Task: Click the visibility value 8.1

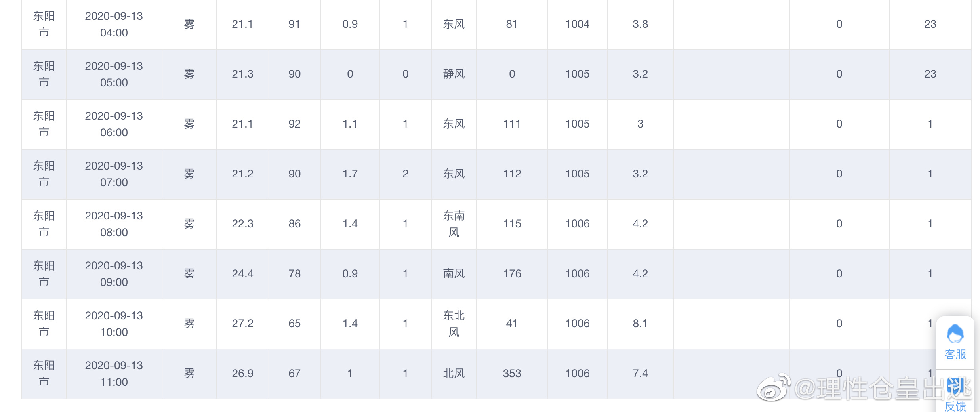Action: pyautogui.click(x=640, y=324)
